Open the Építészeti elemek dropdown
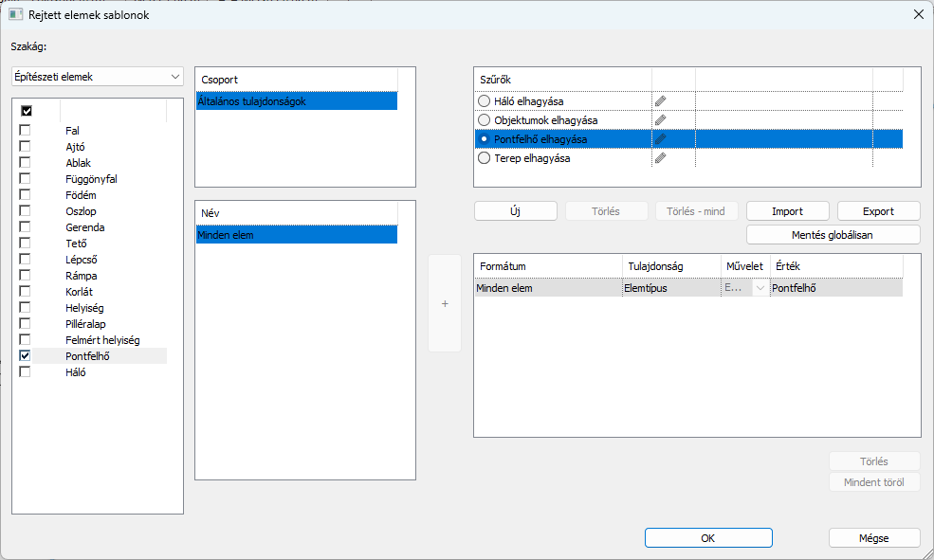This screenshot has height=560, width=934. tap(97, 77)
